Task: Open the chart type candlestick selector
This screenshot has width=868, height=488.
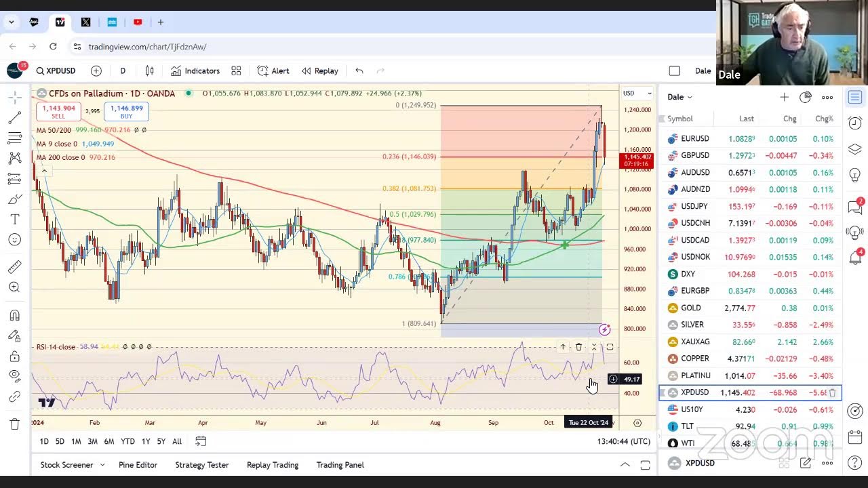Action: pos(150,70)
